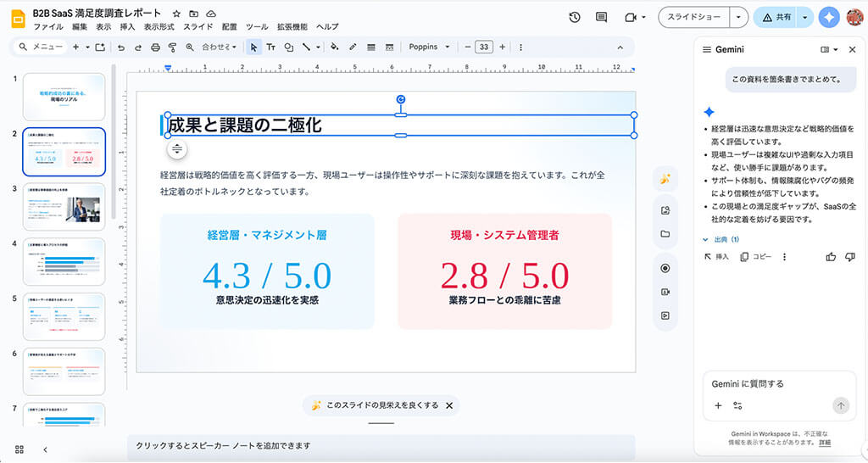Open border color pencil
The height and width of the screenshot is (463, 868).
(x=353, y=47)
